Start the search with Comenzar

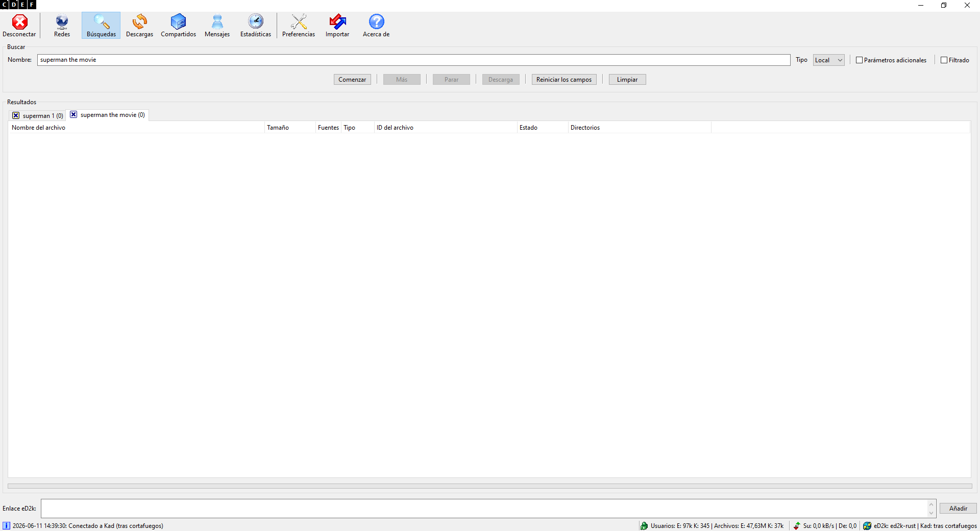(352, 80)
